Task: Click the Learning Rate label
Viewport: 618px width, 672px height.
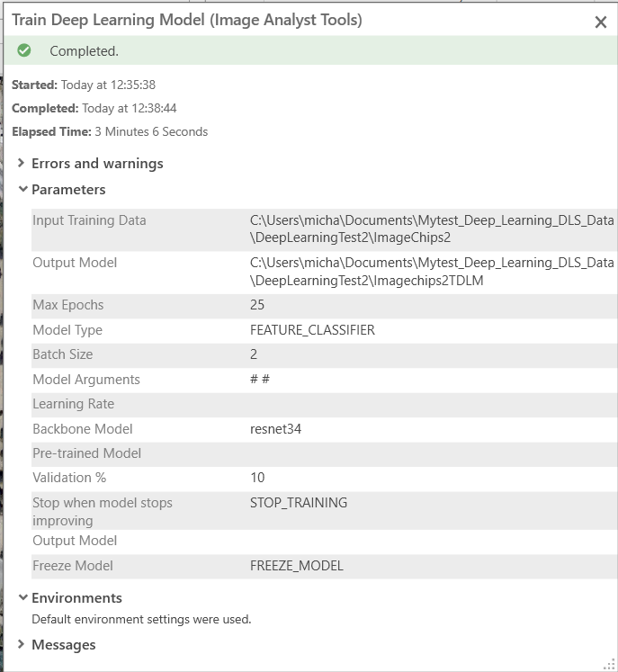Action: pos(73,404)
